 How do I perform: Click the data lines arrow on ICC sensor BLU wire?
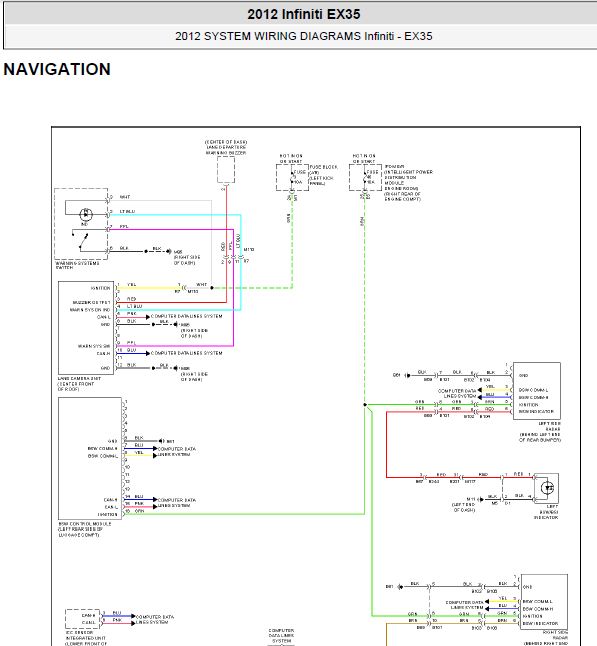tap(133, 616)
